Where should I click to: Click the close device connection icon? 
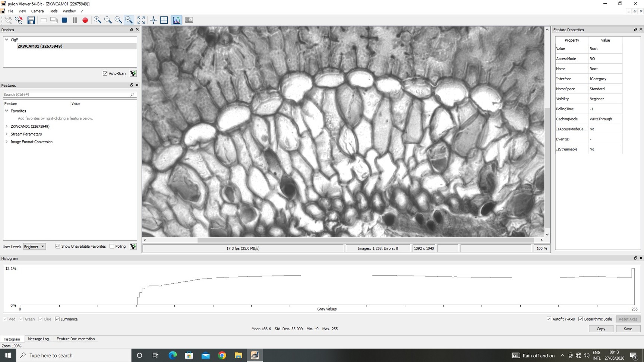point(19,20)
